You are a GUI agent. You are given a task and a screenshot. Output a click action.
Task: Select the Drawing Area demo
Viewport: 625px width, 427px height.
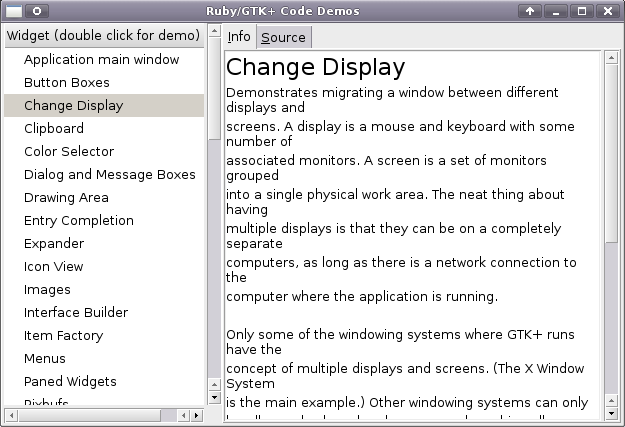coord(66,197)
